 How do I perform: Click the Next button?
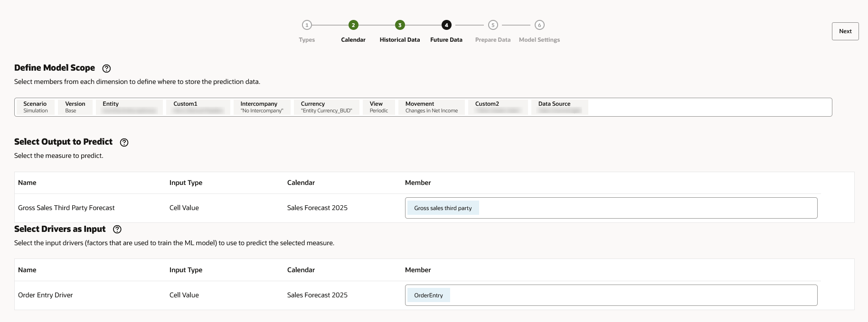click(845, 31)
